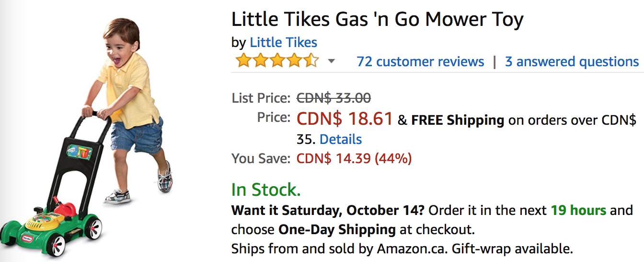This screenshot has width=644, height=262.
Task: Click the star rating icons
Action: pyautogui.click(x=276, y=61)
